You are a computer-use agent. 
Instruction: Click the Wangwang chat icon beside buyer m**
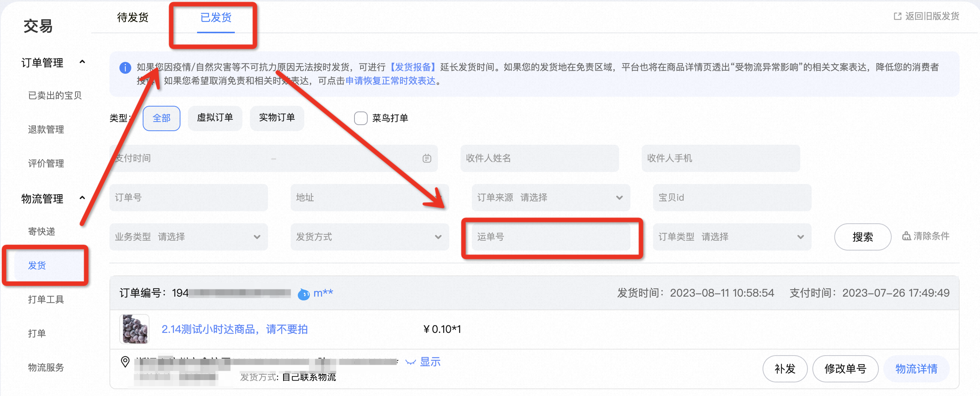click(x=304, y=294)
